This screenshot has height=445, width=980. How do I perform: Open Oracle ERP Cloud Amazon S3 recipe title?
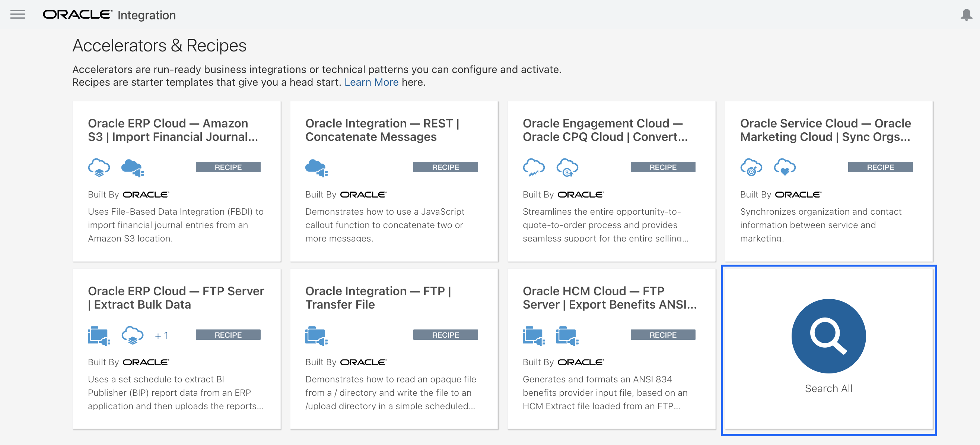coord(173,130)
